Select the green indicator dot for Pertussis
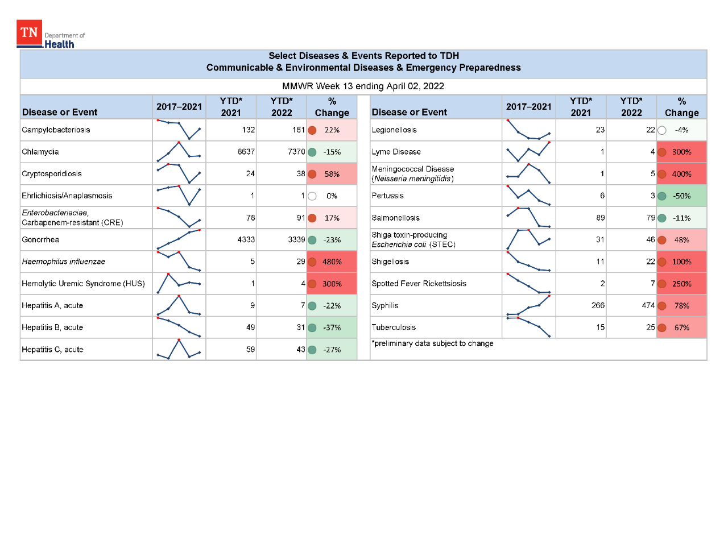This screenshot has height=560, width=728. (662, 196)
